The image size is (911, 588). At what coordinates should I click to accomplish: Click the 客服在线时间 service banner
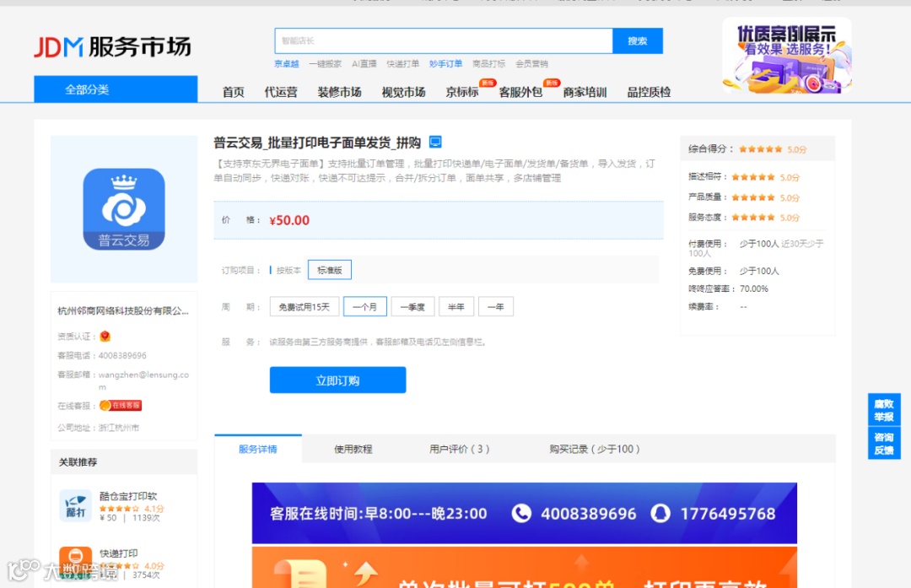click(524, 513)
